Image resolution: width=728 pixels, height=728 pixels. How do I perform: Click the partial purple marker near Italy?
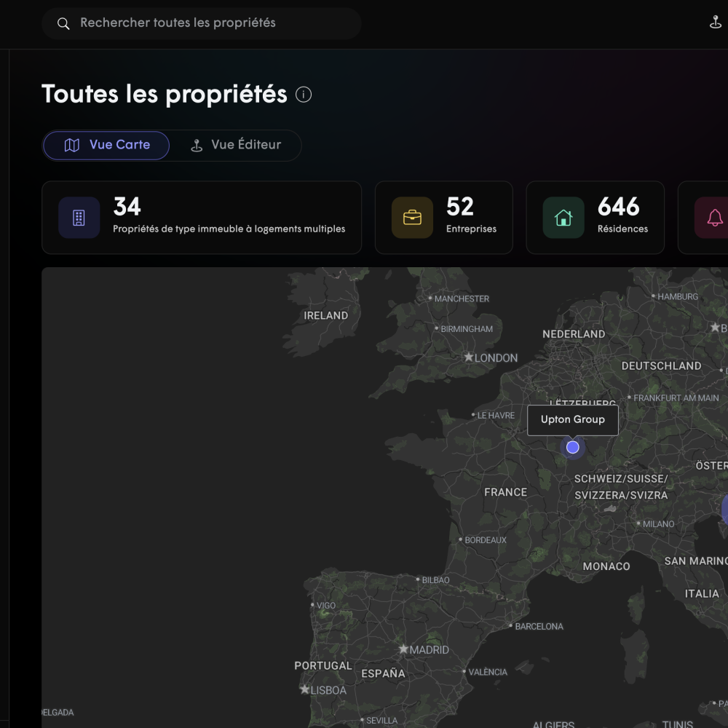725,509
